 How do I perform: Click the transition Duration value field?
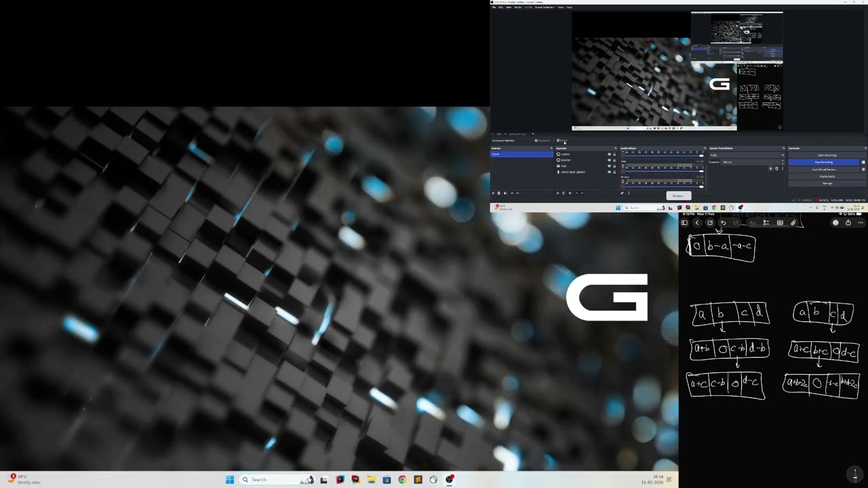point(750,162)
